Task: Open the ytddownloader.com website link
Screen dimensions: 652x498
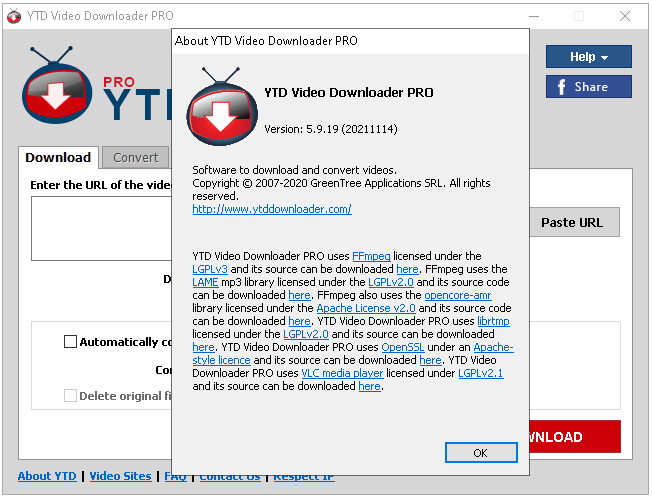Action: click(272, 209)
